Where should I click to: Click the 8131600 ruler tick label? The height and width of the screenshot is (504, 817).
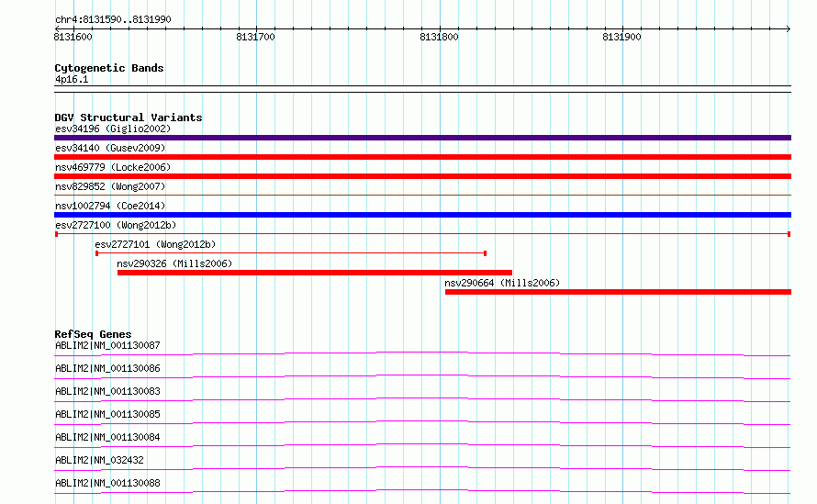[x=73, y=37]
